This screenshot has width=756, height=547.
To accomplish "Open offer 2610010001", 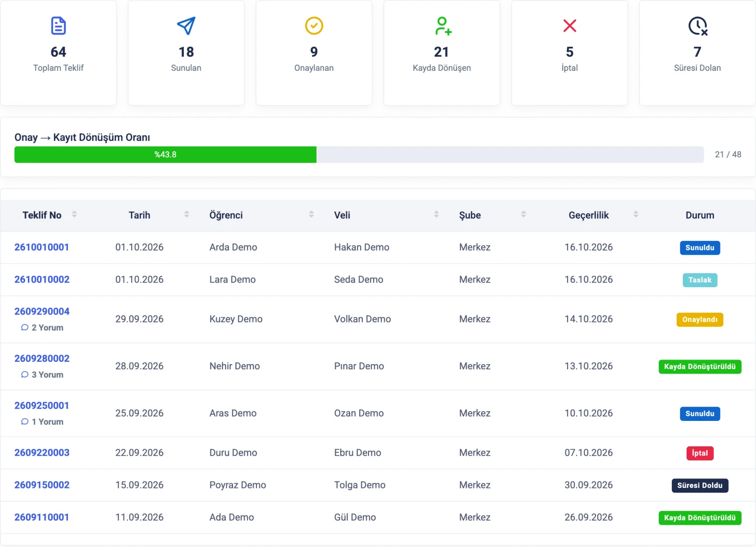I will click(x=42, y=247).
